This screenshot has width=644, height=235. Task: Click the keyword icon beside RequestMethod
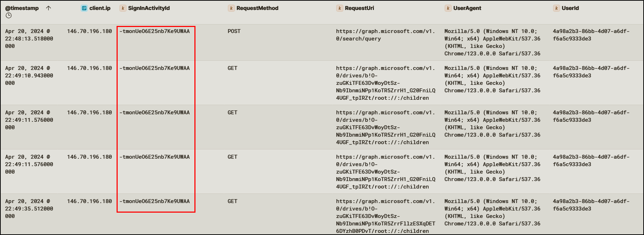(x=231, y=8)
